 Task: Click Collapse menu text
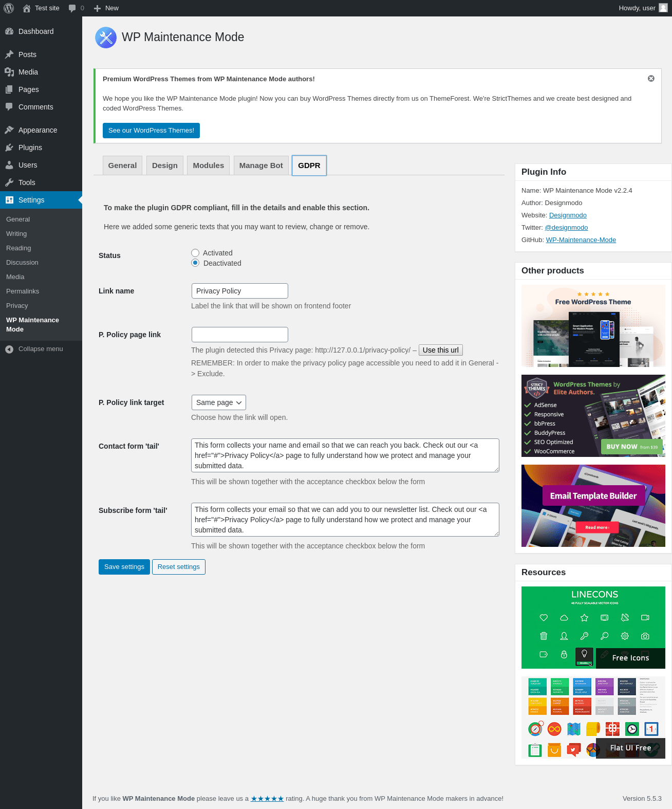coord(41,349)
